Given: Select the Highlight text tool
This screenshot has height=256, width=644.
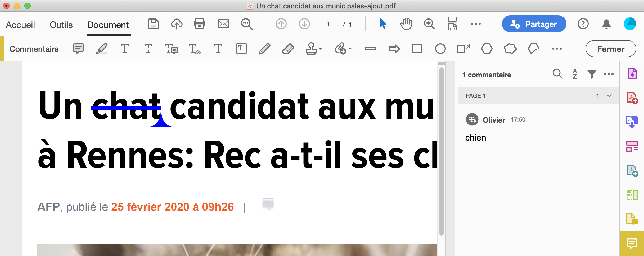Looking at the screenshot, I should pyautogui.click(x=102, y=49).
